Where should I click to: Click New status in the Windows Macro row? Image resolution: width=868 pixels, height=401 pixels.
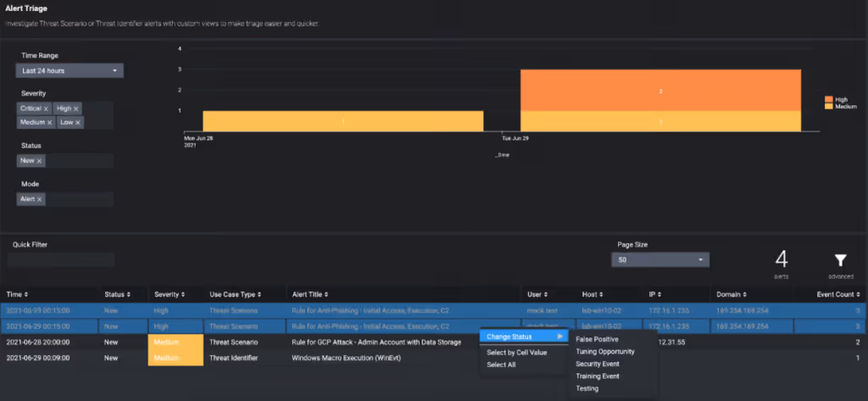tap(111, 358)
